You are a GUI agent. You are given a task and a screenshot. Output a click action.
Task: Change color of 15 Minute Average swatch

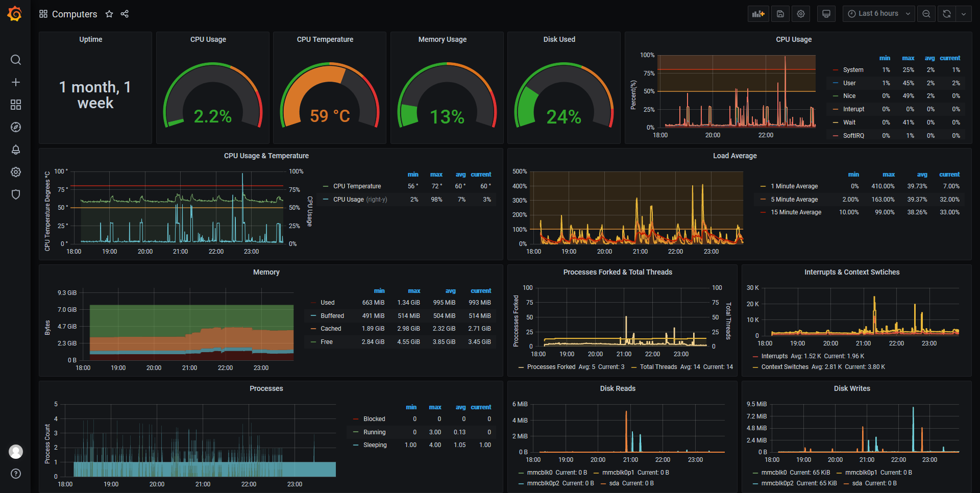coord(763,212)
